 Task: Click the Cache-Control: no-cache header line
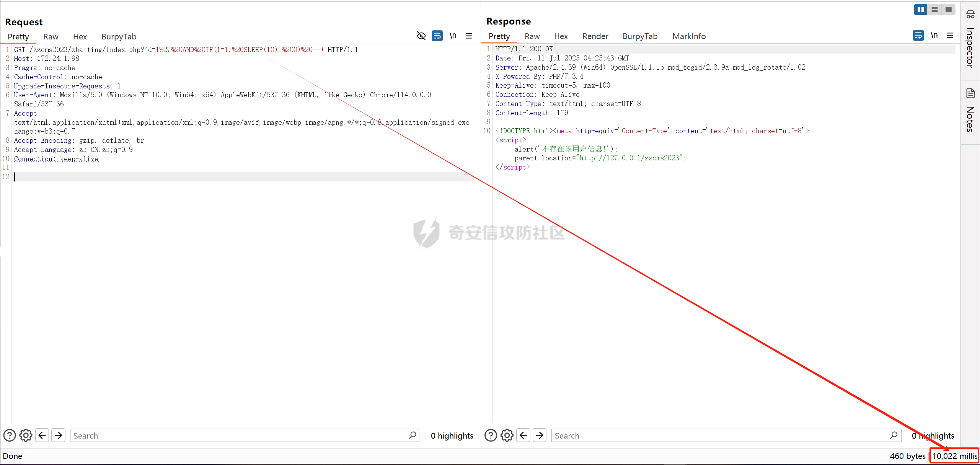(x=58, y=77)
